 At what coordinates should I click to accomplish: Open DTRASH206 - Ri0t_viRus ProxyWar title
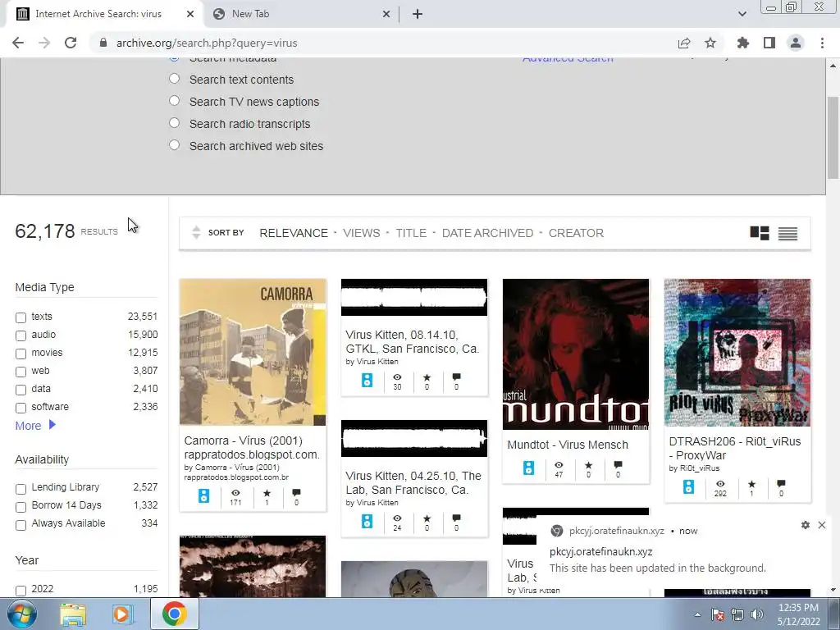[x=735, y=449]
